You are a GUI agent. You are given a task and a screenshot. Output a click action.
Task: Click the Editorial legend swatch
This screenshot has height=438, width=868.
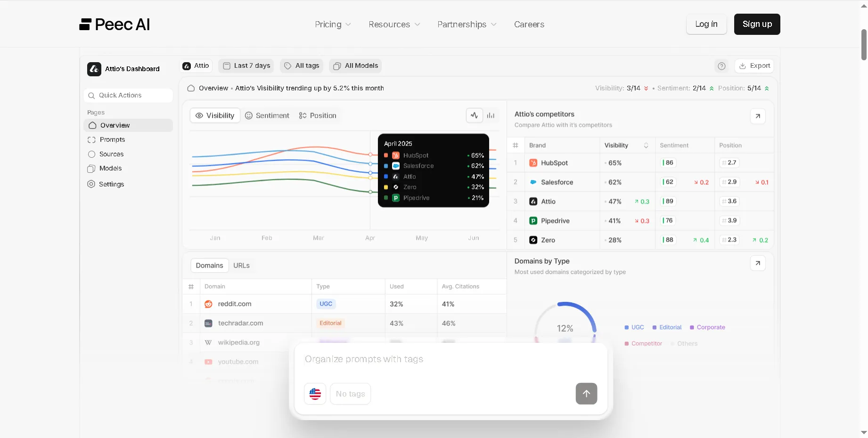point(655,327)
